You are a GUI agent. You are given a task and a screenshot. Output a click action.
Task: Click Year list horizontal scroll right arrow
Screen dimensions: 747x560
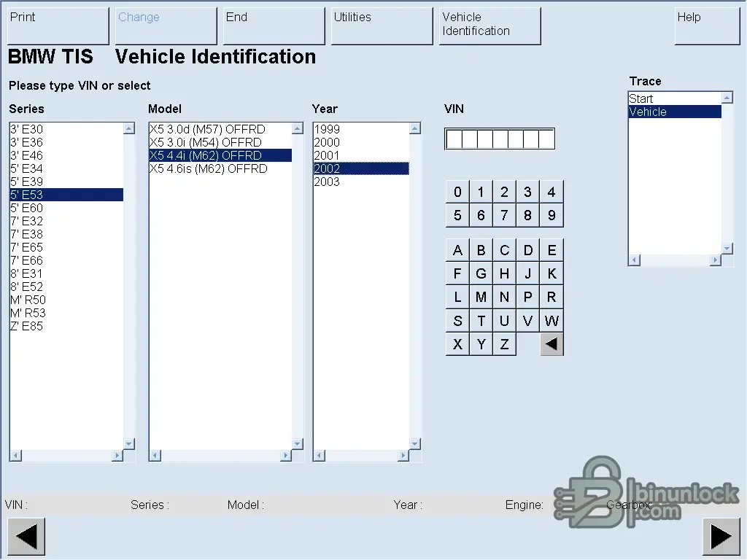point(403,456)
